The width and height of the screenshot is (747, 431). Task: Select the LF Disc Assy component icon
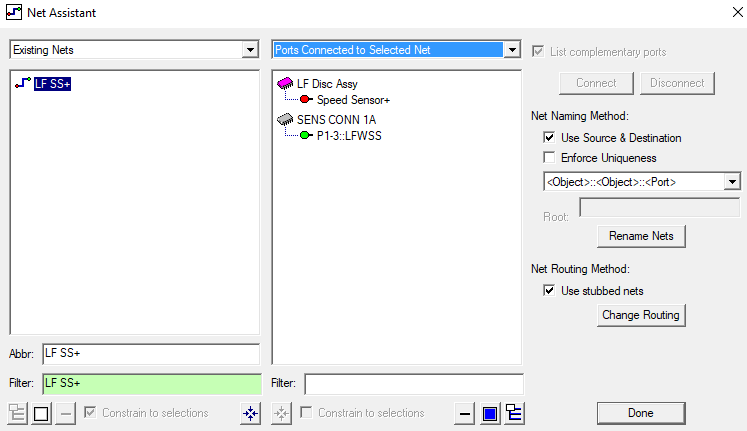[x=285, y=83]
